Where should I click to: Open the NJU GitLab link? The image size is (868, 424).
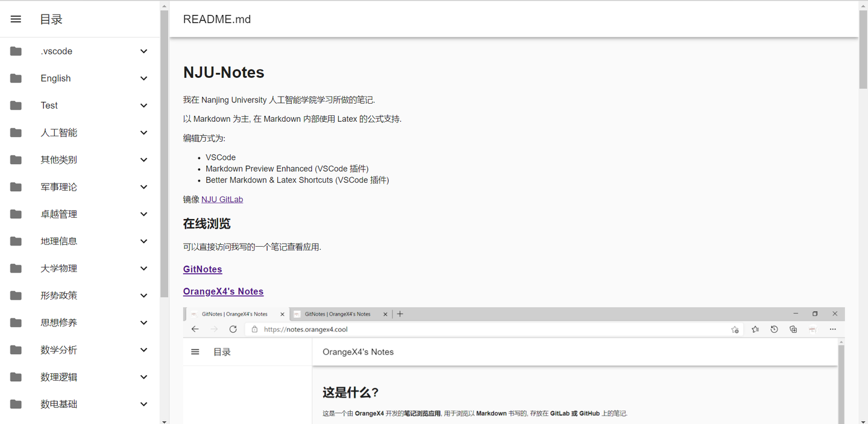pyautogui.click(x=222, y=199)
